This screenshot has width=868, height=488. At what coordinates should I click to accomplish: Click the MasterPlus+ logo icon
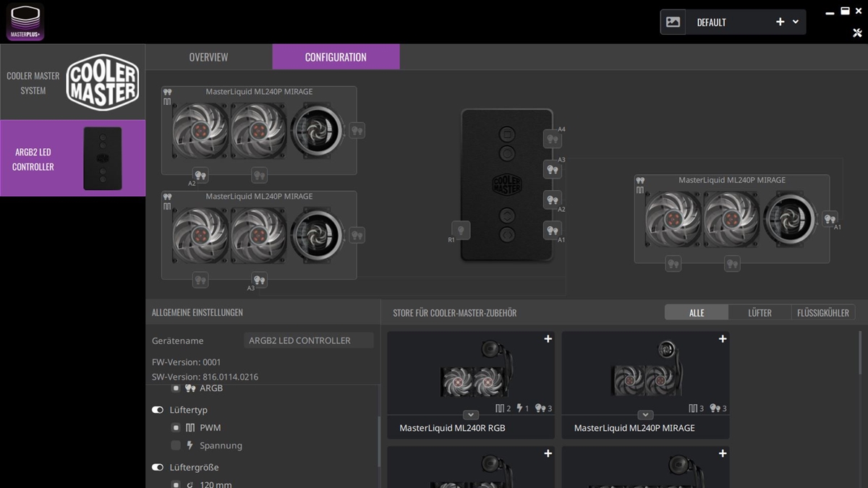coord(25,22)
